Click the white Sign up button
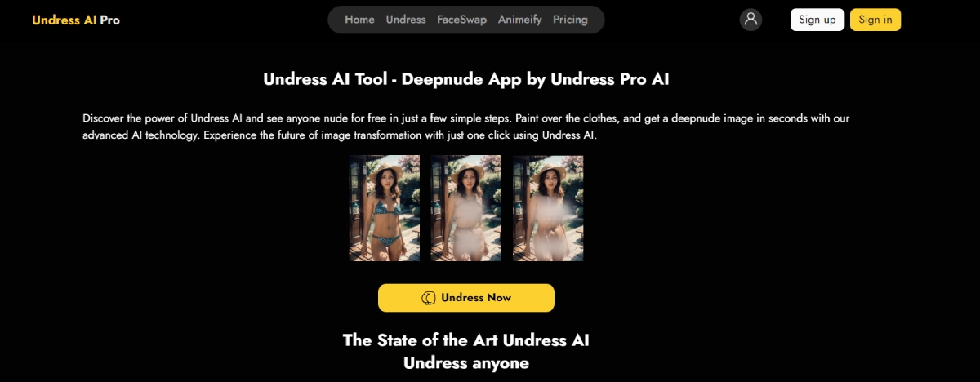The image size is (980, 382). (x=817, y=20)
